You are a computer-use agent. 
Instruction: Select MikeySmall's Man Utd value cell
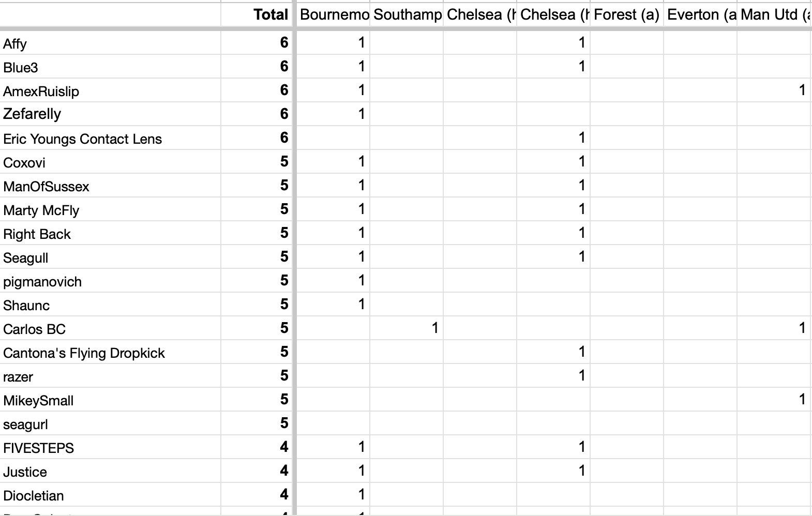click(774, 400)
